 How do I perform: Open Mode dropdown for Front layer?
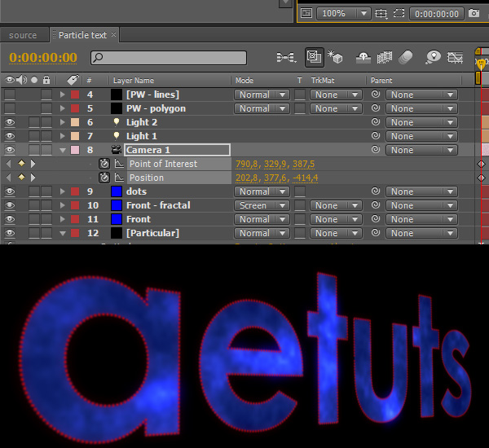262,219
